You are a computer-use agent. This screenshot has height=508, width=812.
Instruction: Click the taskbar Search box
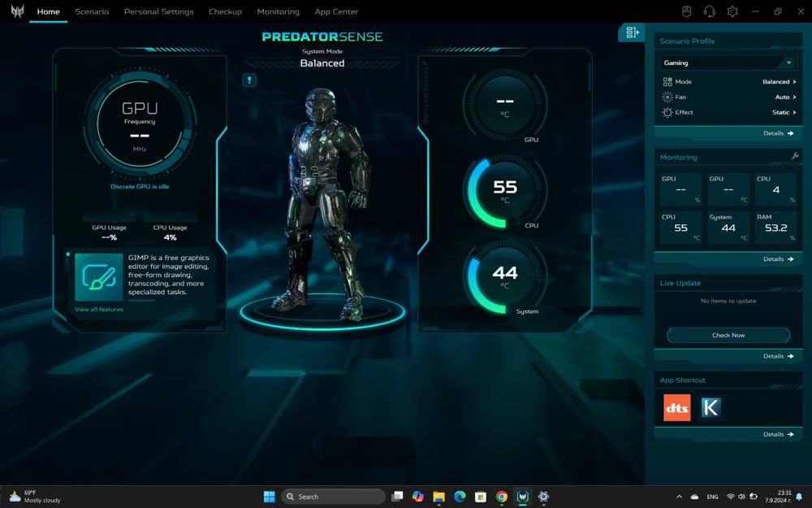pyautogui.click(x=334, y=497)
